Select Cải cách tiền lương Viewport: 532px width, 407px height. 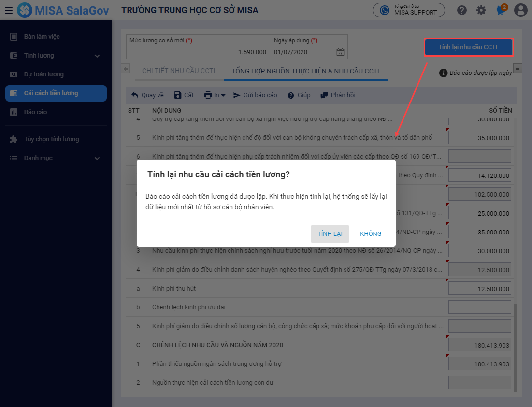(x=56, y=93)
